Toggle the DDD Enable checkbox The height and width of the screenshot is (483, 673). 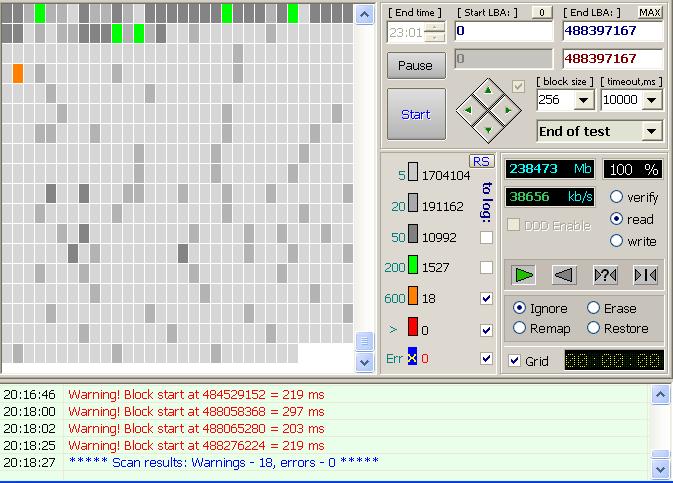(x=513, y=225)
